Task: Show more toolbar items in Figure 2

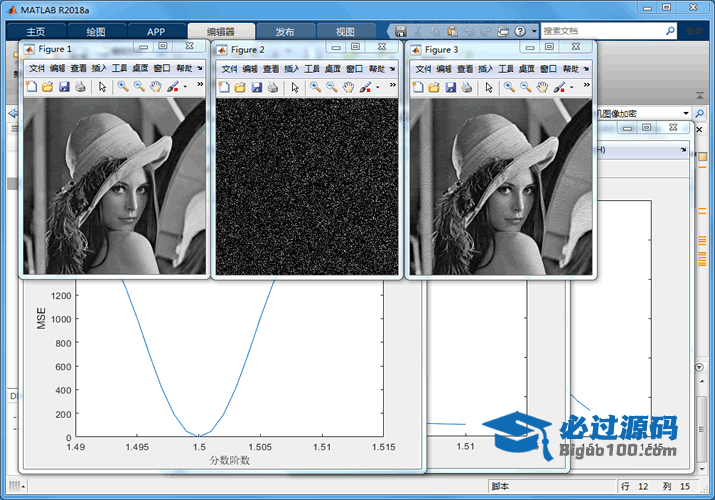Action: click(x=393, y=85)
